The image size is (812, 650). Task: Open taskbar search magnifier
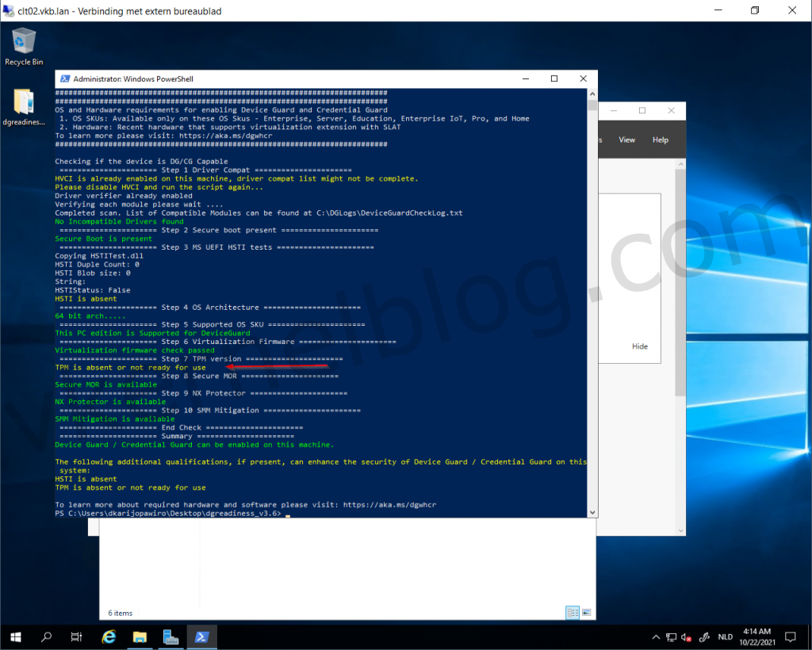point(47,637)
